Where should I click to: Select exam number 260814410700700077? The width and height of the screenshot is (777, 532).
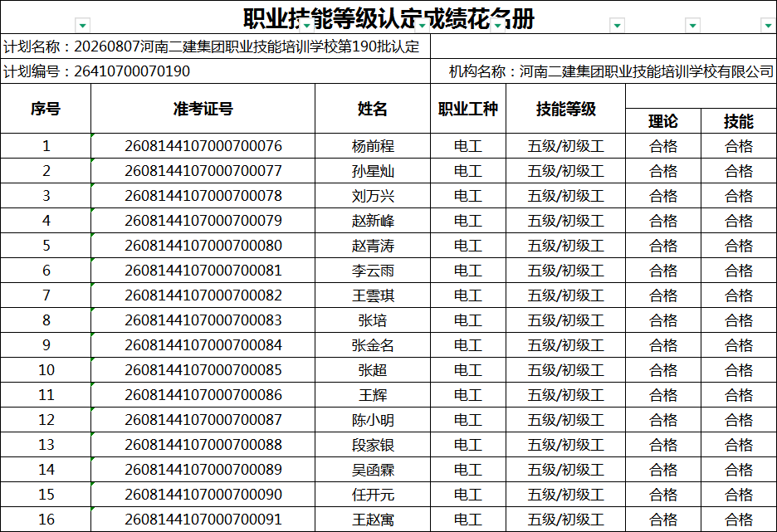pyautogui.click(x=203, y=171)
